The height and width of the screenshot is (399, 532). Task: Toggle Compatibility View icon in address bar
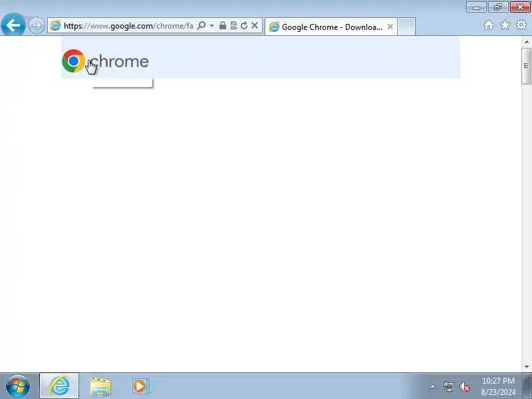point(233,25)
